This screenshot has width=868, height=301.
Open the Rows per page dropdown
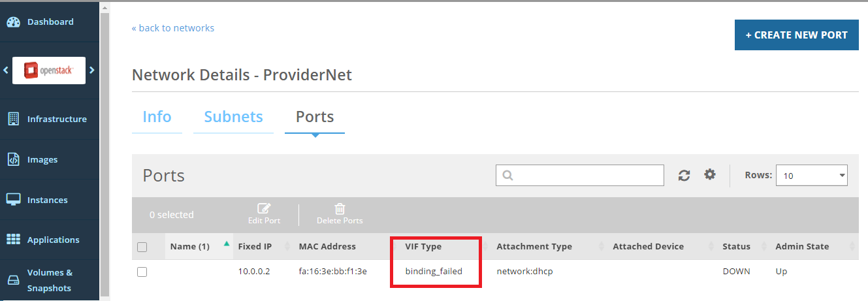point(811,175)
